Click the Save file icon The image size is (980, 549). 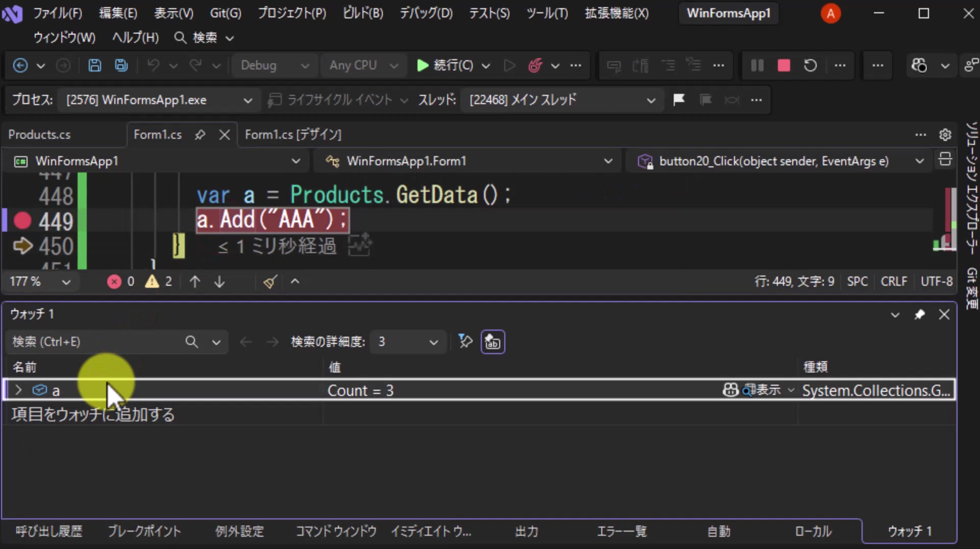[x=94, y=65]
